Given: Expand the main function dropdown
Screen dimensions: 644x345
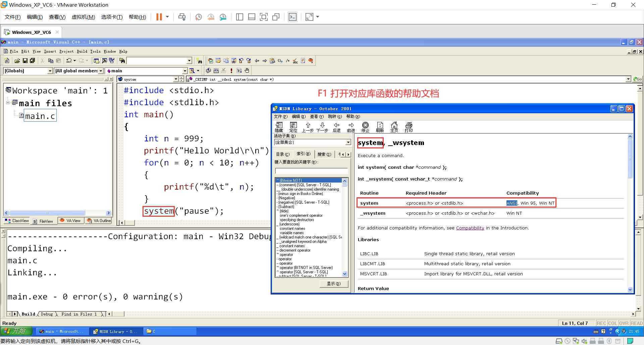Looking at the screenshot, I should (x=184, y=71).
